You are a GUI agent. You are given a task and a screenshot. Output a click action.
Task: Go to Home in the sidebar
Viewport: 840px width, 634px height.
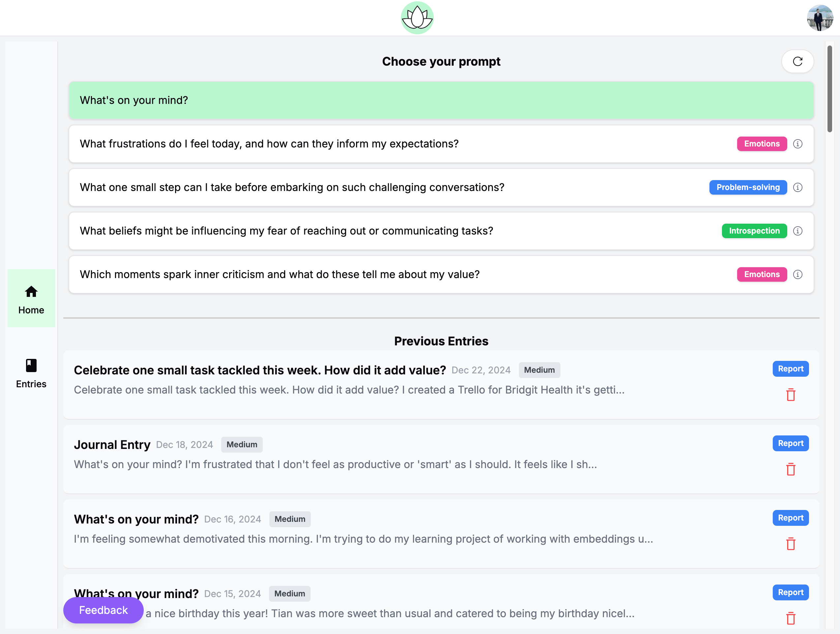(x=31, y=298)
